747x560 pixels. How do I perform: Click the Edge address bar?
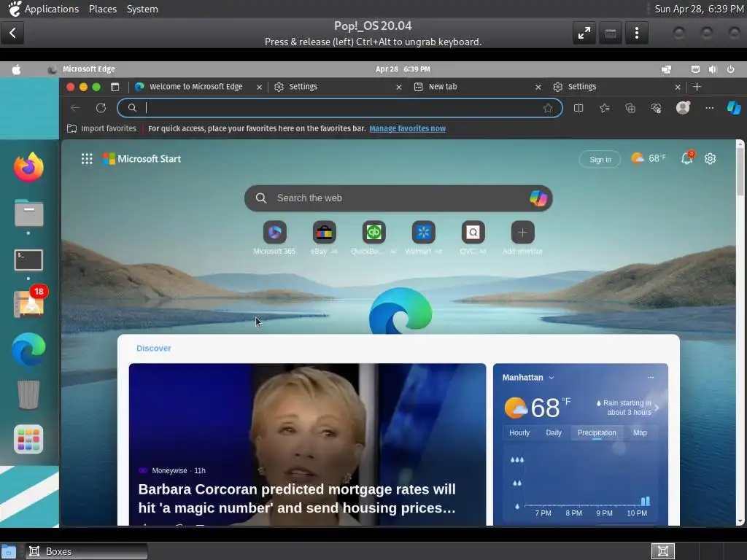point(340,108)
